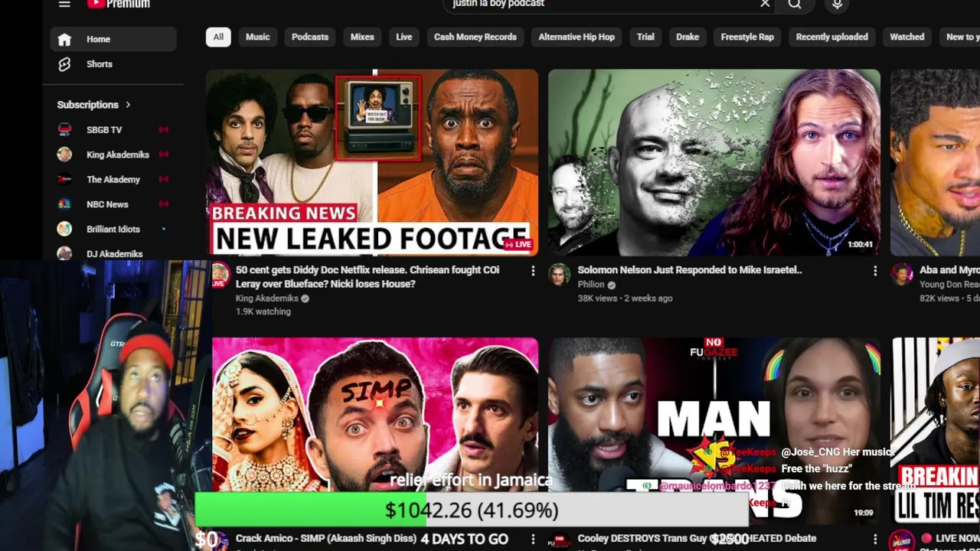Go to King Akademiks channel name link

(x=266, y=298)
